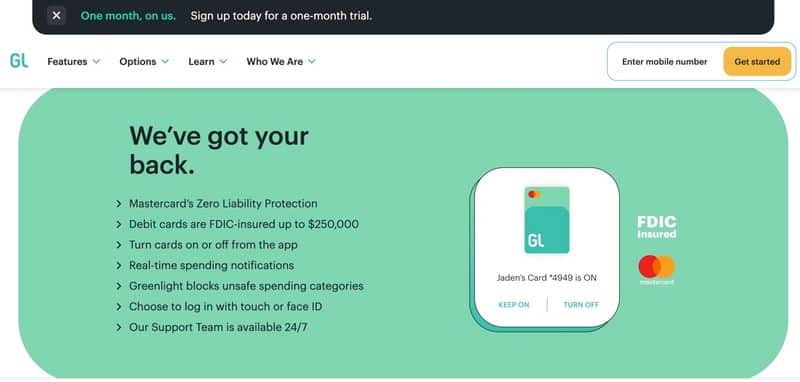Image resolution: width=800 pixels, height=382 pixels.
Task: Click Greenlight blocks unsafe spending categories item
Action: click(x=246, y=286)
